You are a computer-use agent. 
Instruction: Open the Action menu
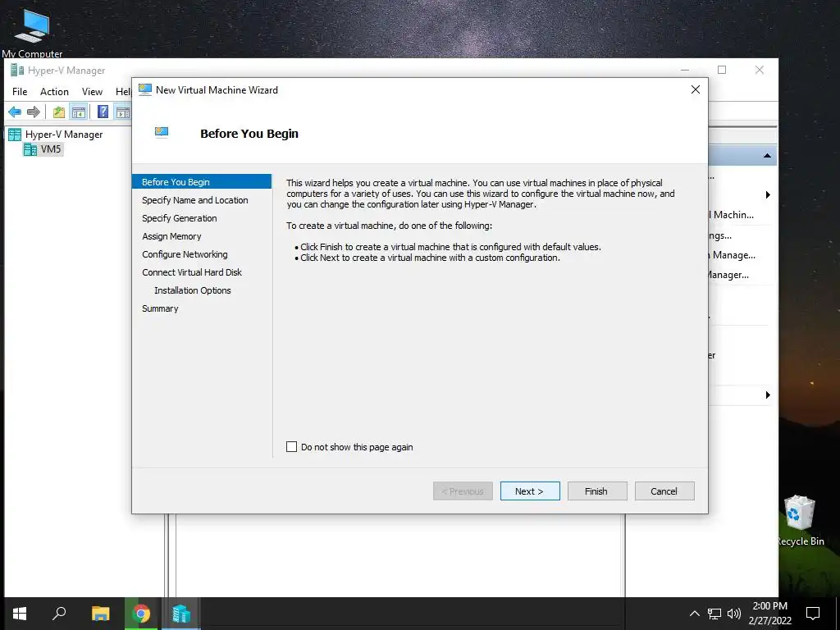click(54, 92)
